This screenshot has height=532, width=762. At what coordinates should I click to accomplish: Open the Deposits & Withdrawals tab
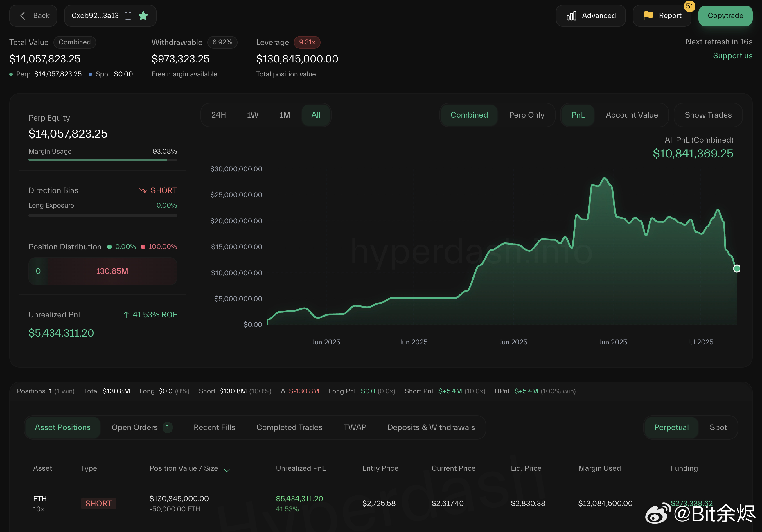(431, 427)
